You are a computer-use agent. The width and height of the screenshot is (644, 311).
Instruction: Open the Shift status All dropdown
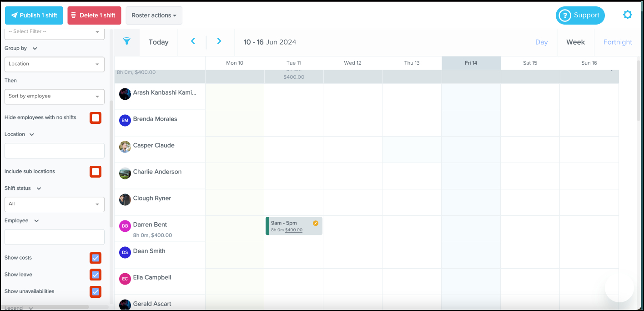point(54,204)
